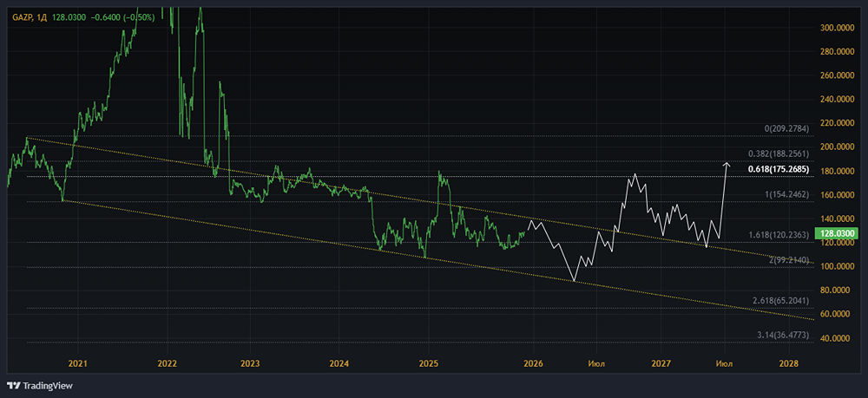868x398 pixels.
Task: Click the white forecast arrow head
Action: pyautogui.click(x=727, y=164)
